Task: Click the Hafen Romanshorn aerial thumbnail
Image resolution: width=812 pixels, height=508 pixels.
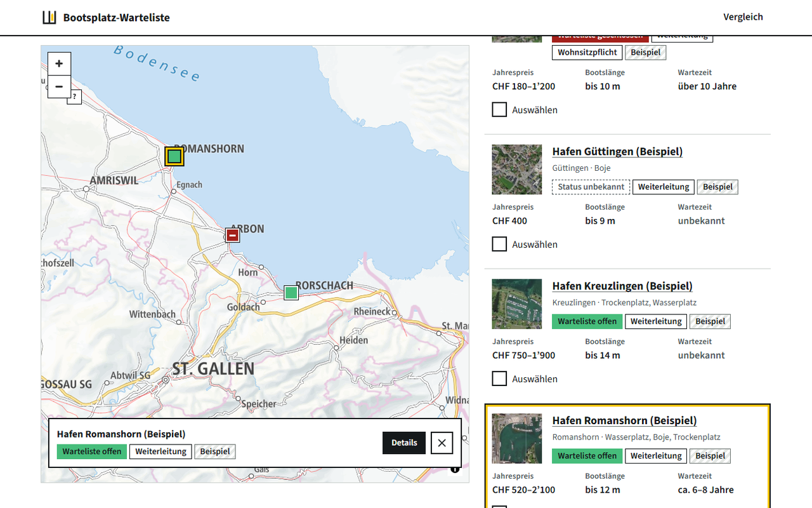Action: coord(517,439)
